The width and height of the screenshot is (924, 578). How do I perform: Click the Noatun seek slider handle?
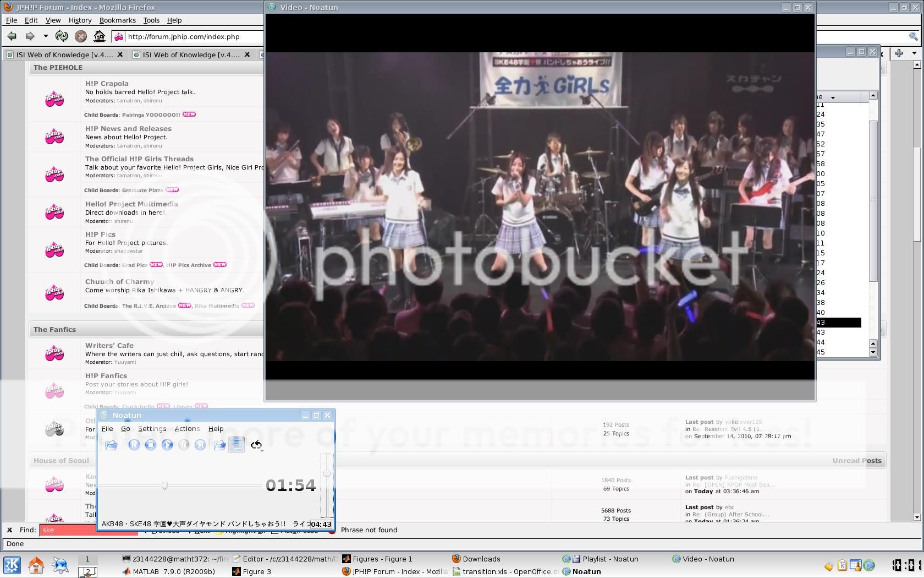point(164,485)
